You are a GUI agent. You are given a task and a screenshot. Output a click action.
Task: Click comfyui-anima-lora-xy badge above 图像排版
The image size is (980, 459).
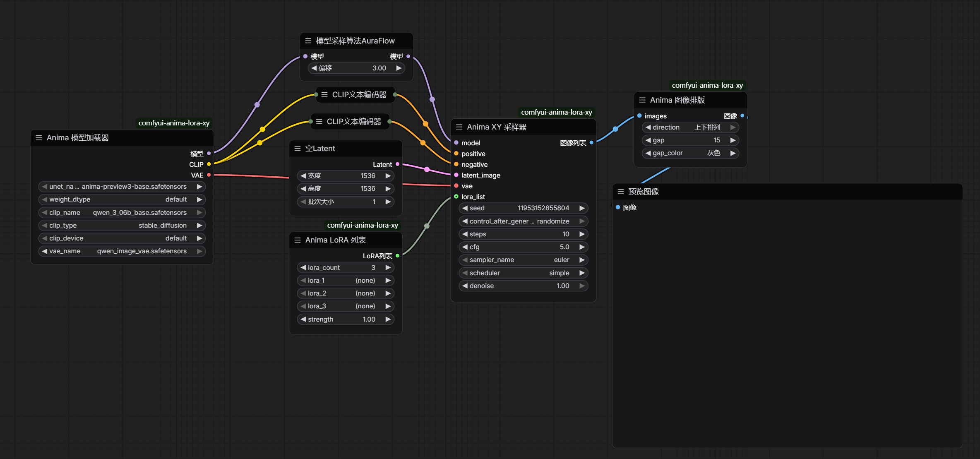point(708,85)
